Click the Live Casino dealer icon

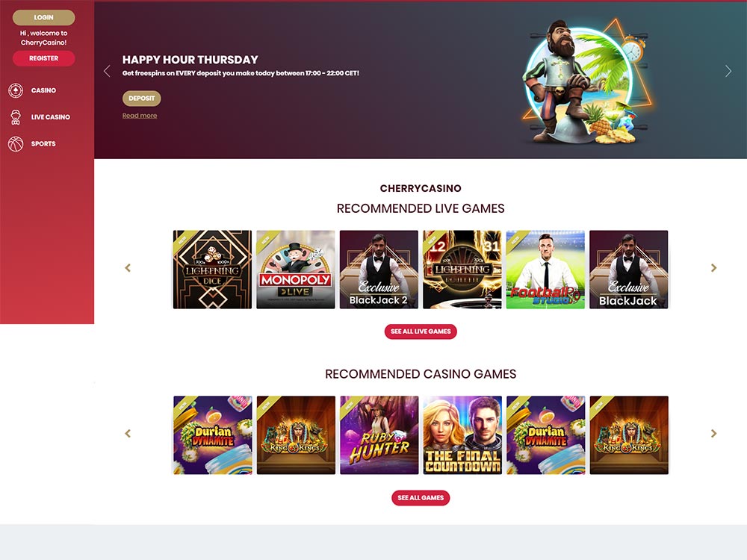coord(16,117)
